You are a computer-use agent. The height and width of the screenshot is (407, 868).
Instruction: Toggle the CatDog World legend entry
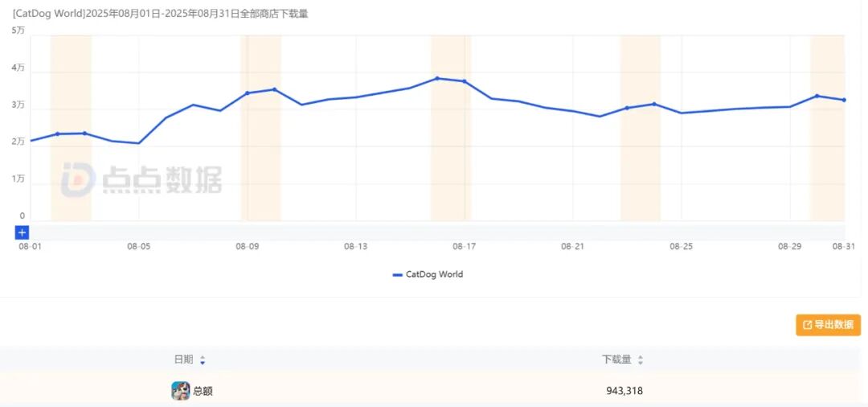428,274
